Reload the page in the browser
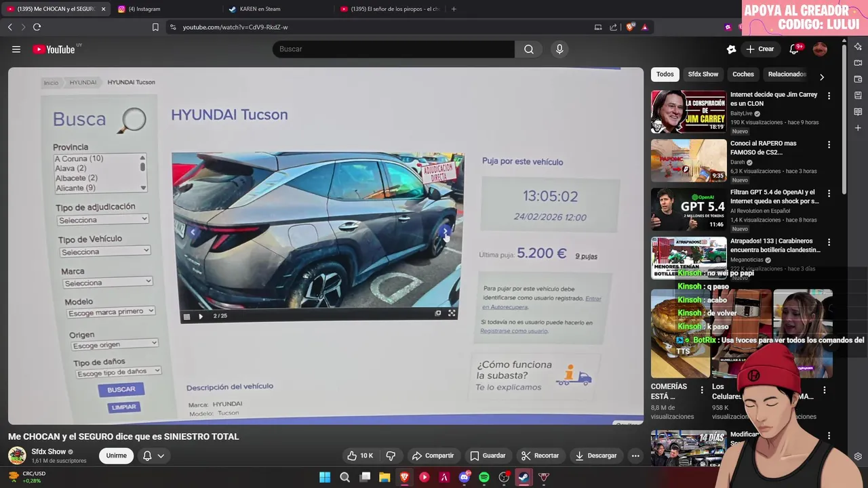This screenshot has width=868, height=488. (37, 27)
